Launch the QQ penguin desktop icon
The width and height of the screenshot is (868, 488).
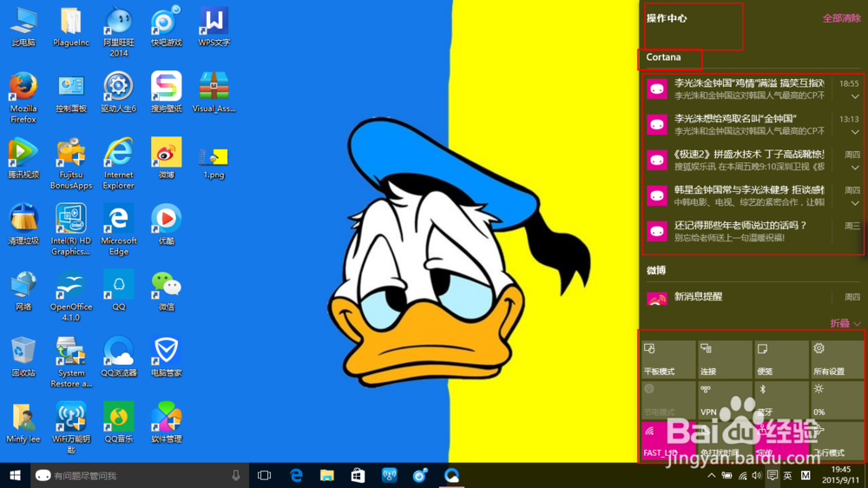pos(118,290)
